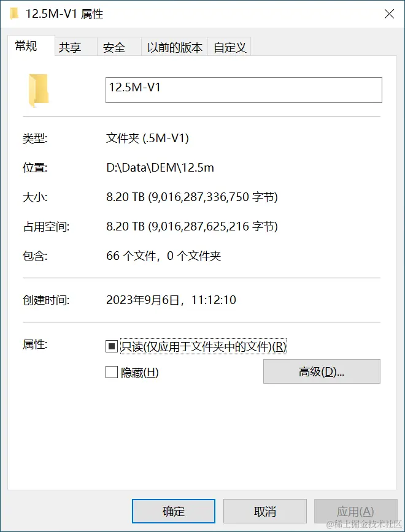Open the 自定义 tab
The image size is (405, 532).
(x=229, y=47)
